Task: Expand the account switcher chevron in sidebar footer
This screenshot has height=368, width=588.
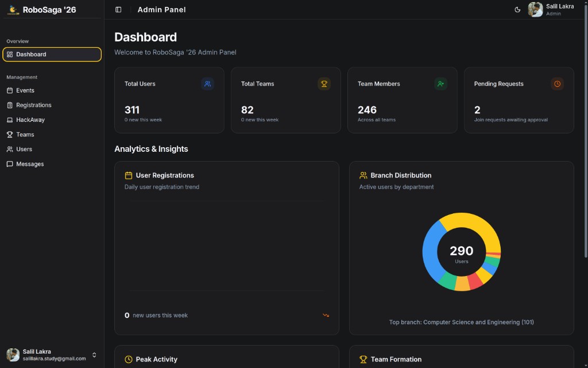Action: pyautogui.click(x=94, y=355)
